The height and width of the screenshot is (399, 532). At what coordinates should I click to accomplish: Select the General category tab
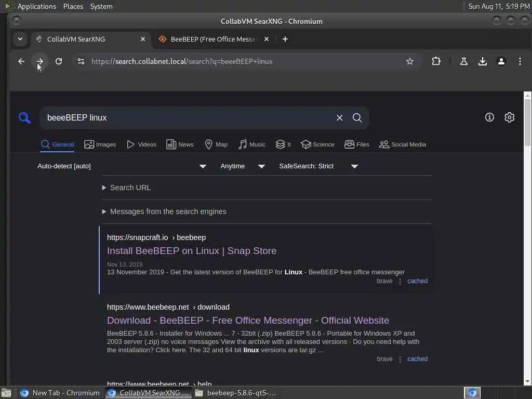pos(57,144)
